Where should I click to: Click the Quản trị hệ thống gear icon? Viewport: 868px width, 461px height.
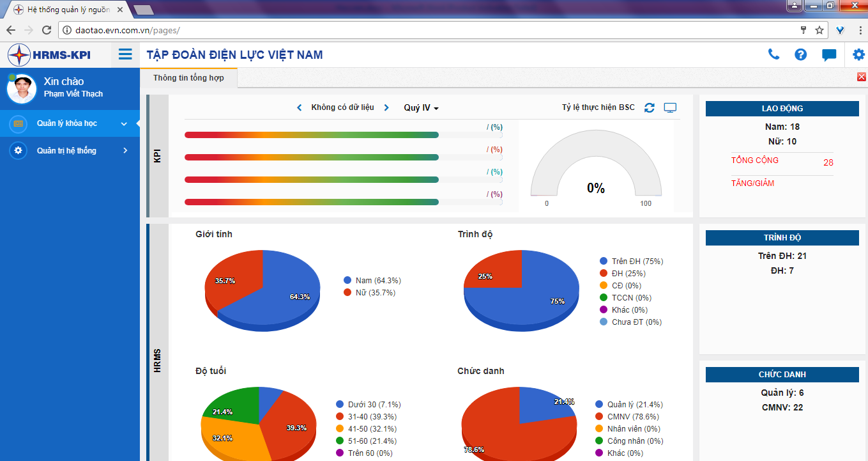(x=18, y=150)
